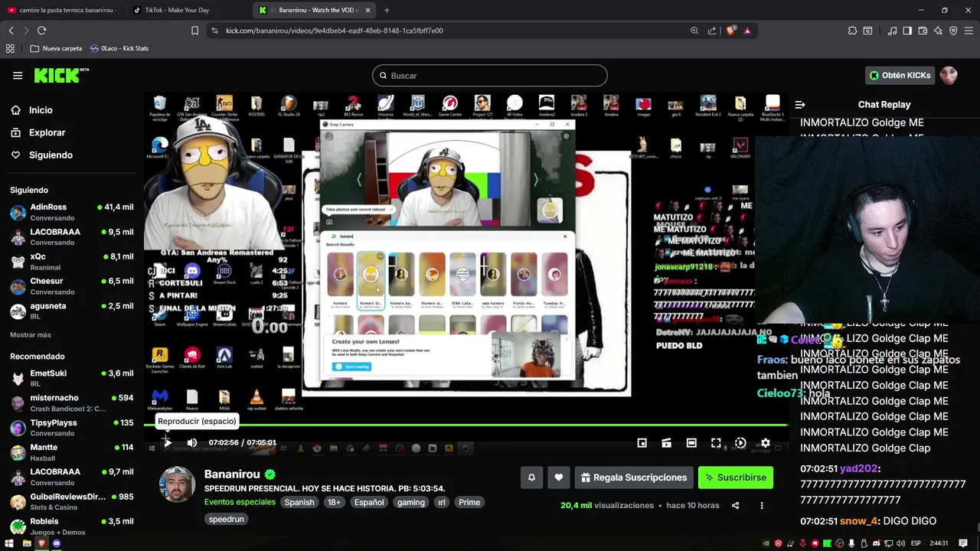Select the Prime tag

[469, 503]
